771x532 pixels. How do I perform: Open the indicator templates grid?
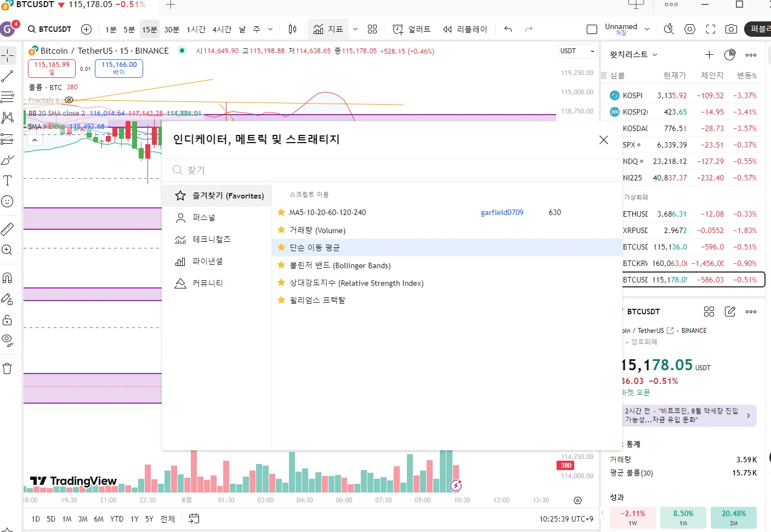click(x=372, y=29)
